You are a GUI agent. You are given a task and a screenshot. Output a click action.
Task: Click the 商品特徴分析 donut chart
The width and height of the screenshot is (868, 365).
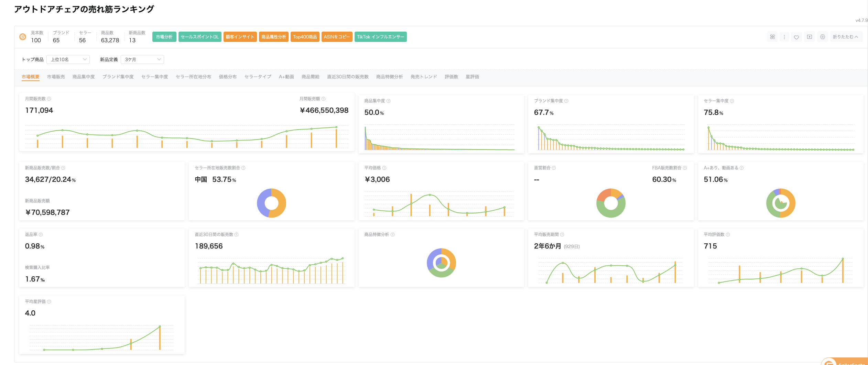click(441, 263)
